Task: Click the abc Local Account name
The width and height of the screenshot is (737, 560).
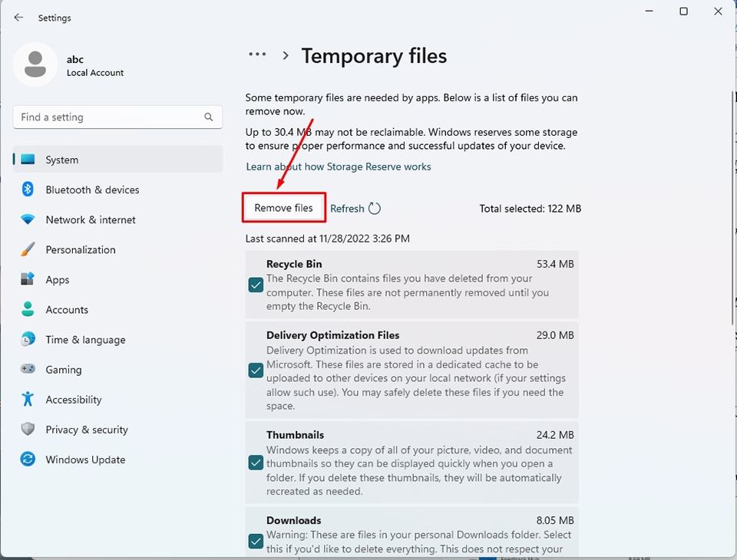Action: [x=95, y=66]
